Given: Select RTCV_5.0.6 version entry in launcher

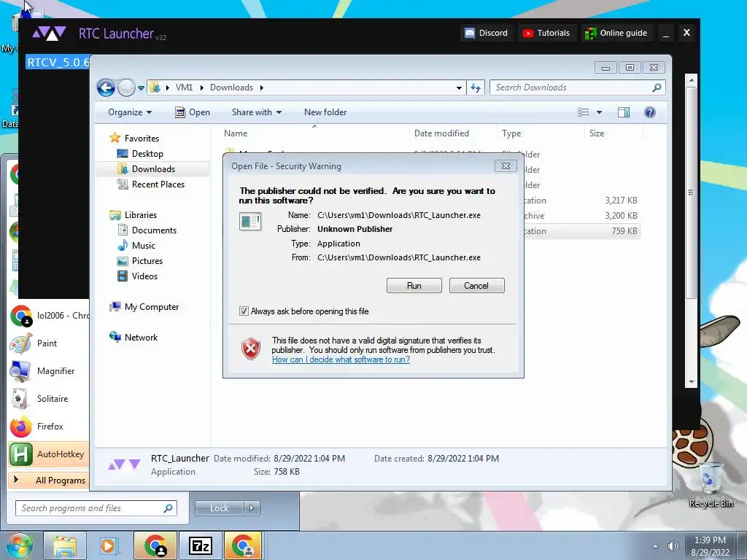Looking at the screenshot, I should point(58,63).
